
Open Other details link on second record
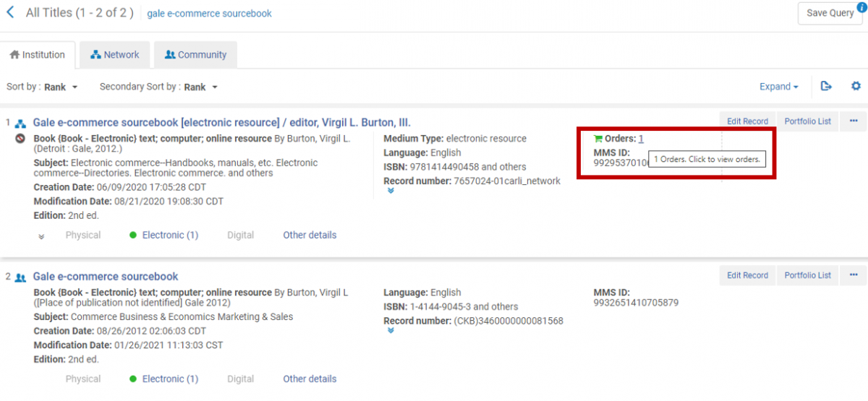point(310,379)
